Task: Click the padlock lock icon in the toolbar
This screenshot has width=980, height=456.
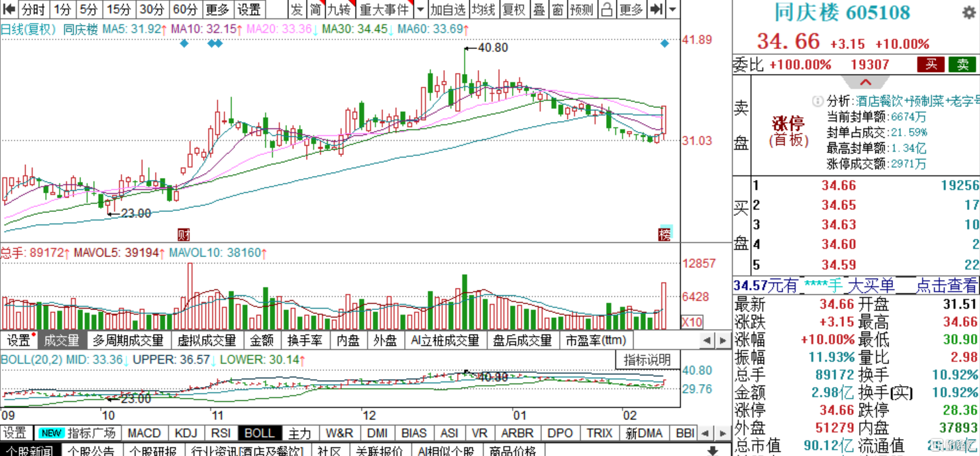Action: [x=607, y=9]
